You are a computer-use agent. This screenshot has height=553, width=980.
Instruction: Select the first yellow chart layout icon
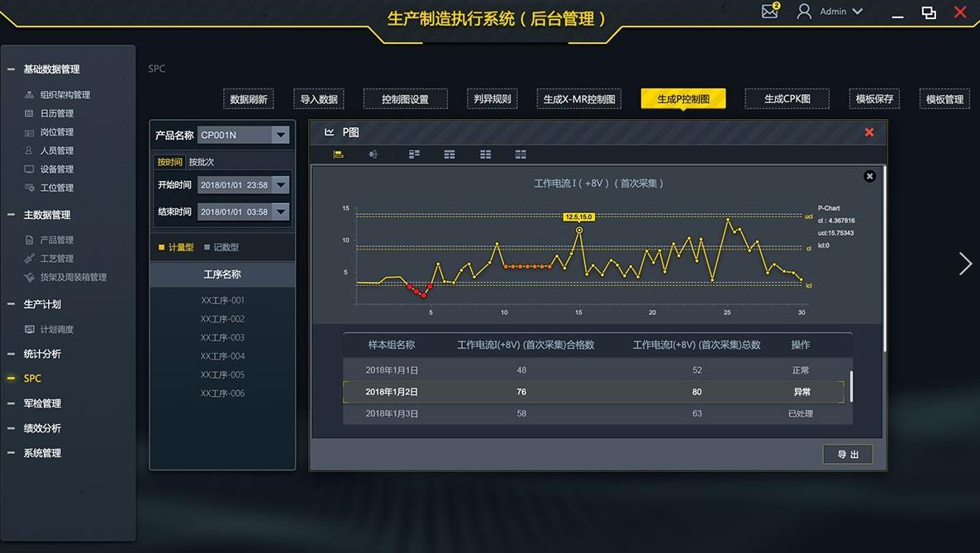[338, 155]
